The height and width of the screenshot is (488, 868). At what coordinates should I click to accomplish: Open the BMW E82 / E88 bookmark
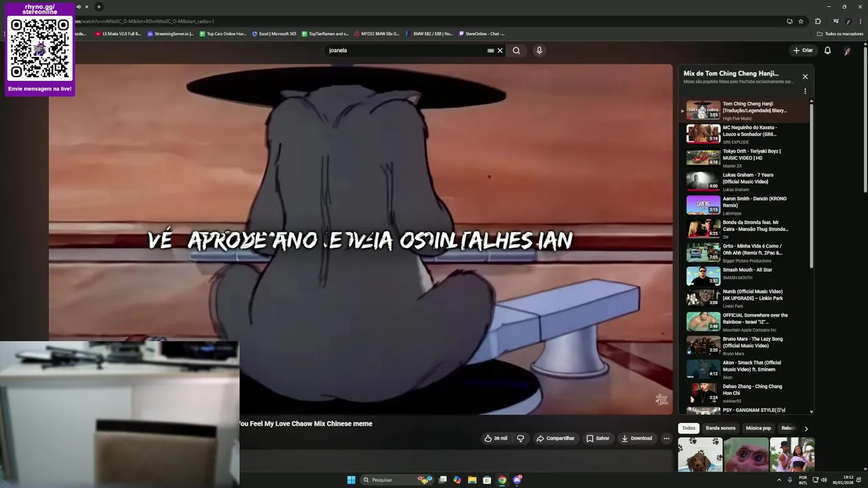[429, 34]
